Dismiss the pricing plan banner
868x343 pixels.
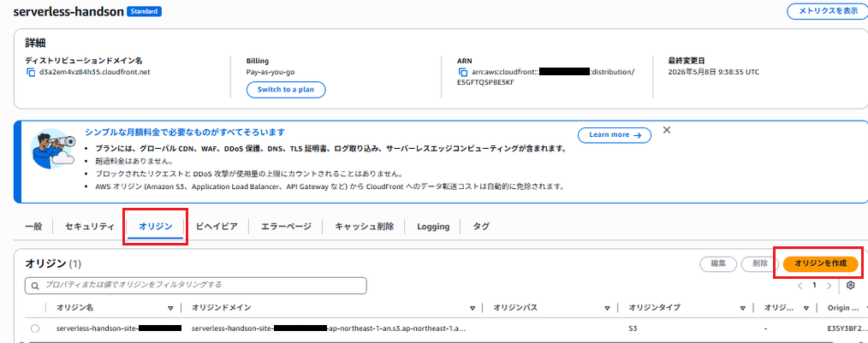(667, 130)
